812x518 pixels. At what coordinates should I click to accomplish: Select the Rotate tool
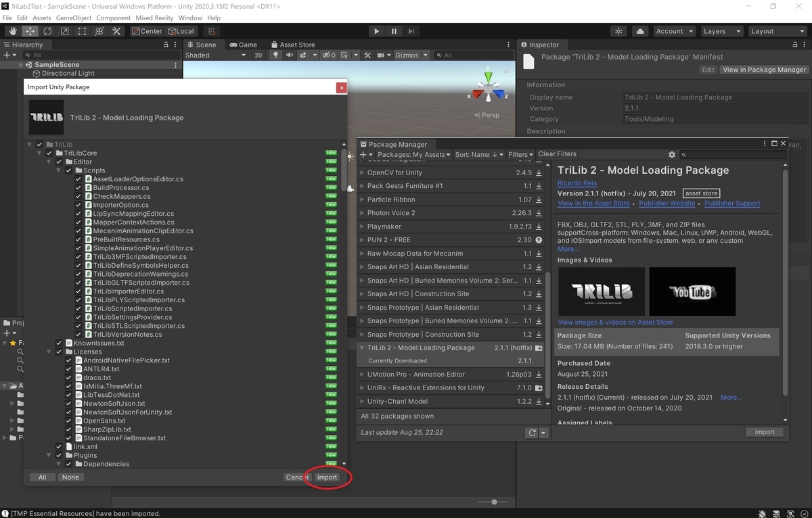pos(47,31)
